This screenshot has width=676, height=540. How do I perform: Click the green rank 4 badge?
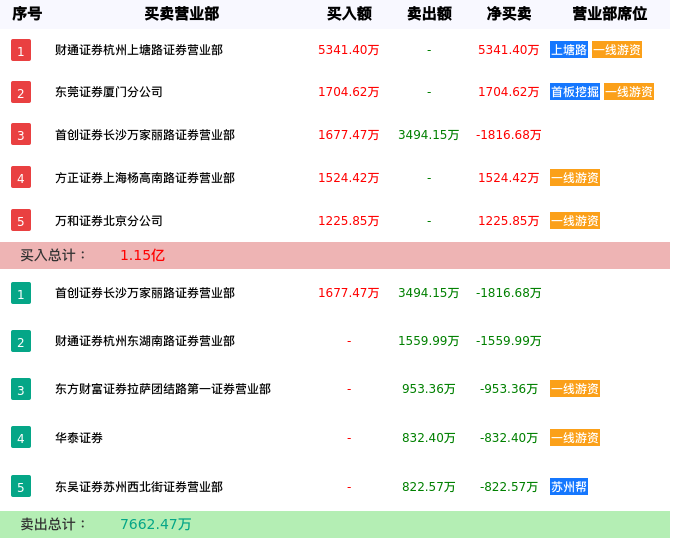(21, 437)
